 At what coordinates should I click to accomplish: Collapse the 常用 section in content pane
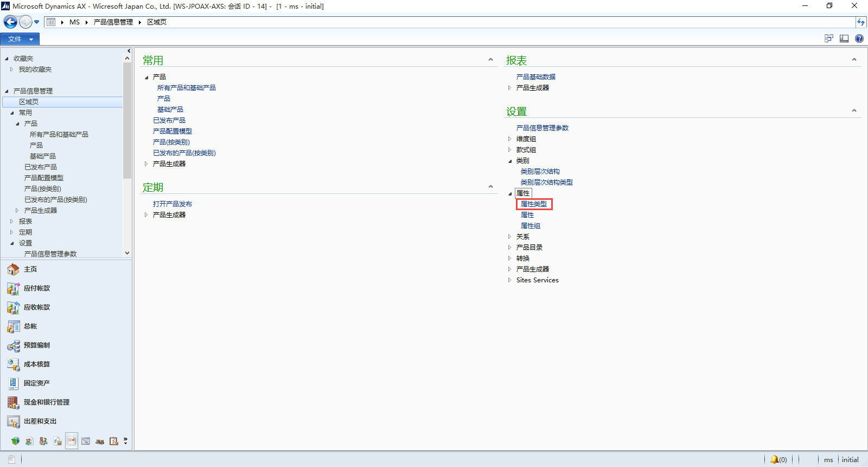click(x=490, y=60)
